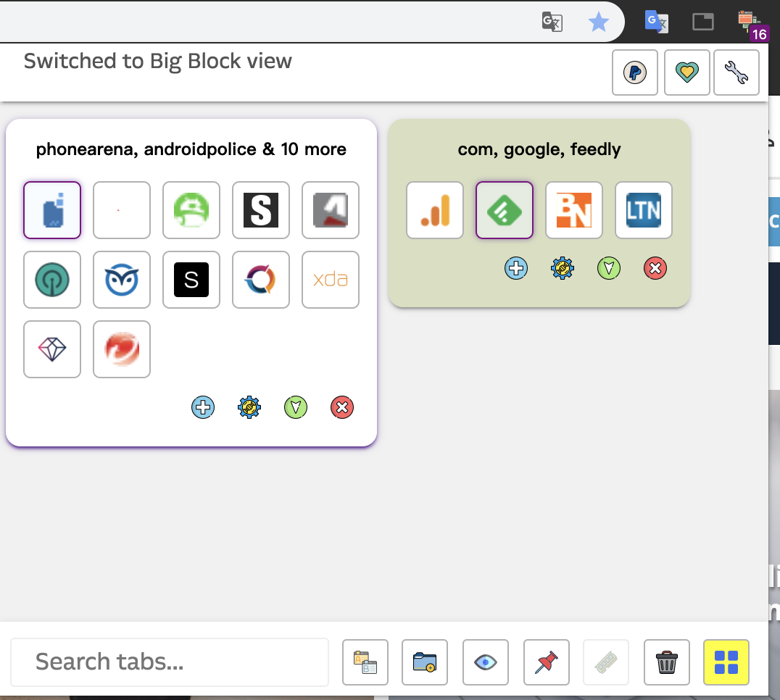Click the pin tabs icon
780x700 pixels.
click(x=546, y=662)
